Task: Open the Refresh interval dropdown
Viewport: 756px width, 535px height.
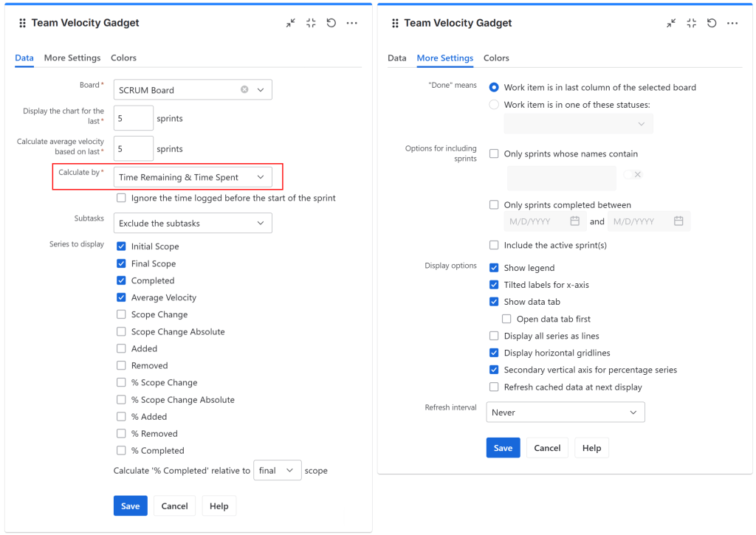Action: click(x=566, y=413)
